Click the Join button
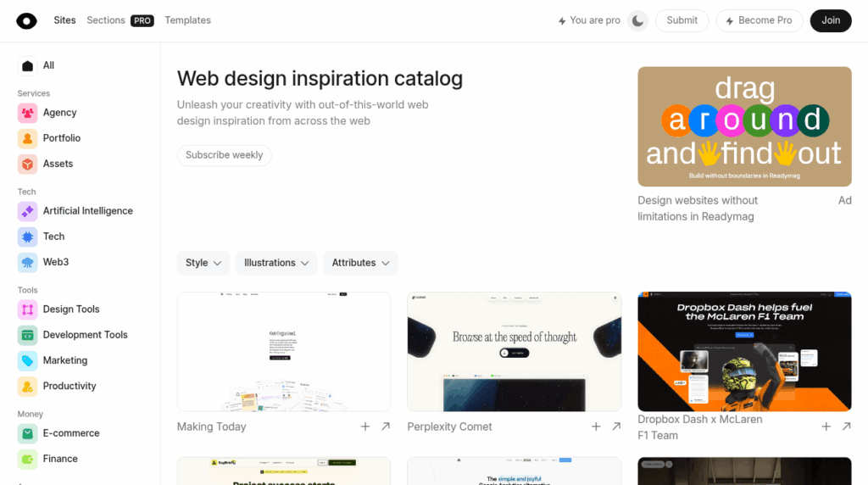Screen dimensions: 868x485 pos(831,20)
